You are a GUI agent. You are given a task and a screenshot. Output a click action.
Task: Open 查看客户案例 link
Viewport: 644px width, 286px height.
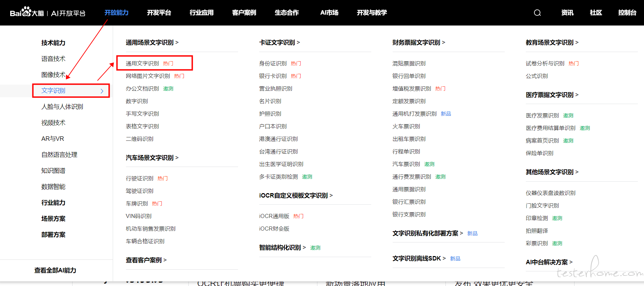pyautogui.click(x=146, y=260)
